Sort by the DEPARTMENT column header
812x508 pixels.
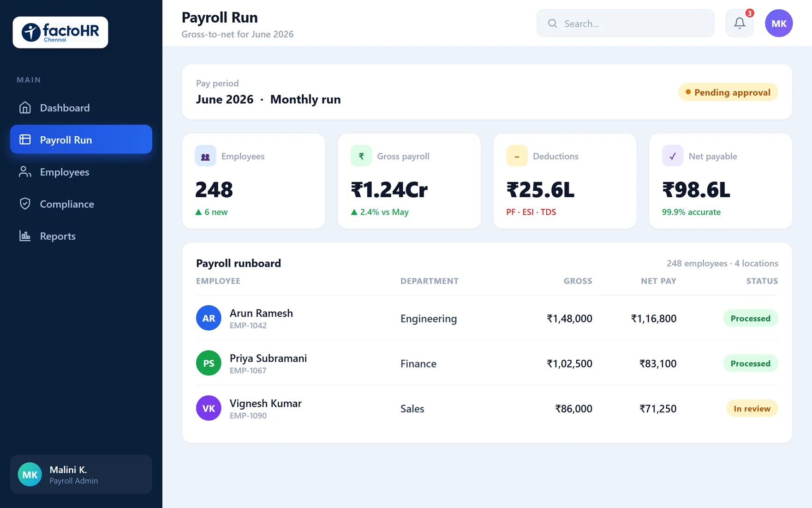click(430, 281)
